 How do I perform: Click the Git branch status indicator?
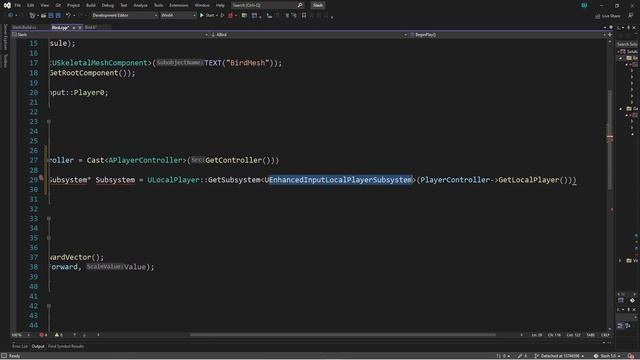click(560, 356)
